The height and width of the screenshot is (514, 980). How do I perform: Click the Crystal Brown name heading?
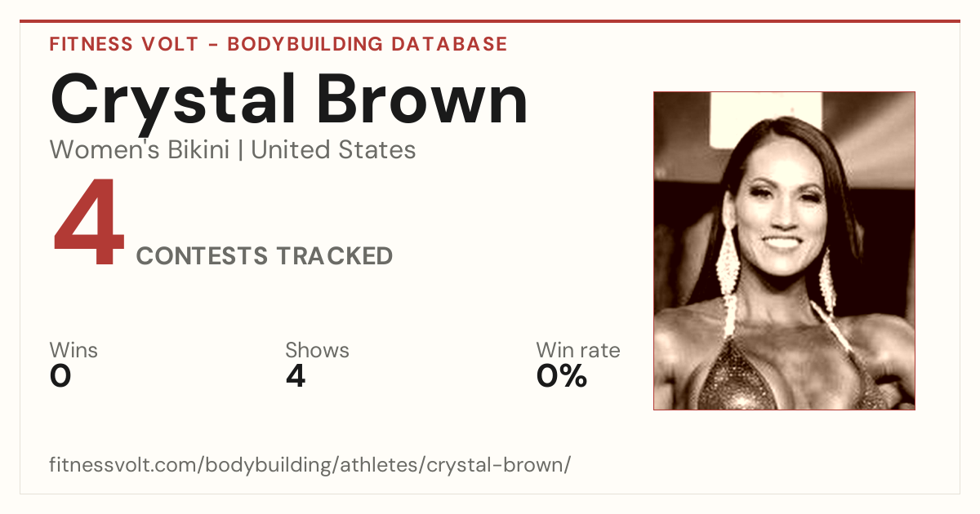pos(289,101)
